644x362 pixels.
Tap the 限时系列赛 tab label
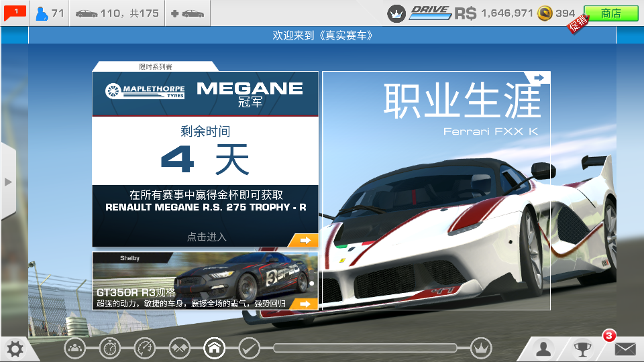(155, 66)
